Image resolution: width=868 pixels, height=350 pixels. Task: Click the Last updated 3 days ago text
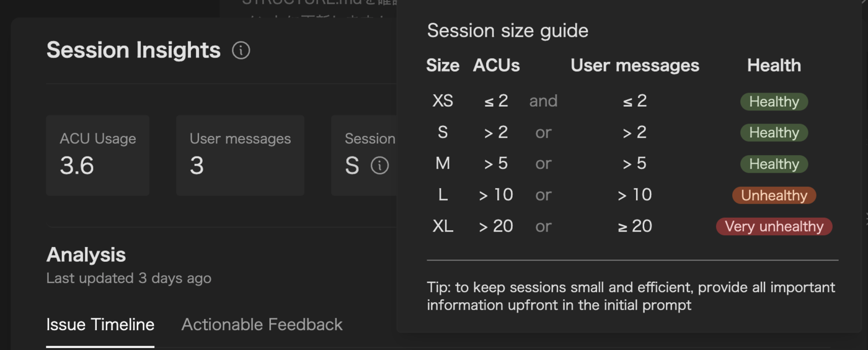[x=129, y=278]
